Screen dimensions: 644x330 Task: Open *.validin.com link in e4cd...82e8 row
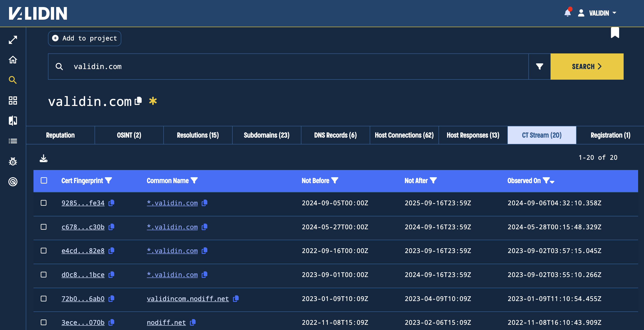pos(172,251)
